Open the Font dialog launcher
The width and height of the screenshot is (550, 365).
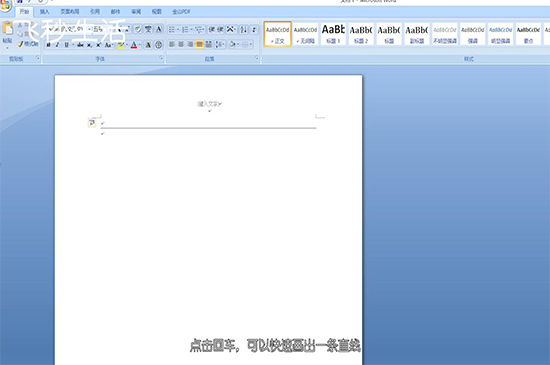click(161, 58)
